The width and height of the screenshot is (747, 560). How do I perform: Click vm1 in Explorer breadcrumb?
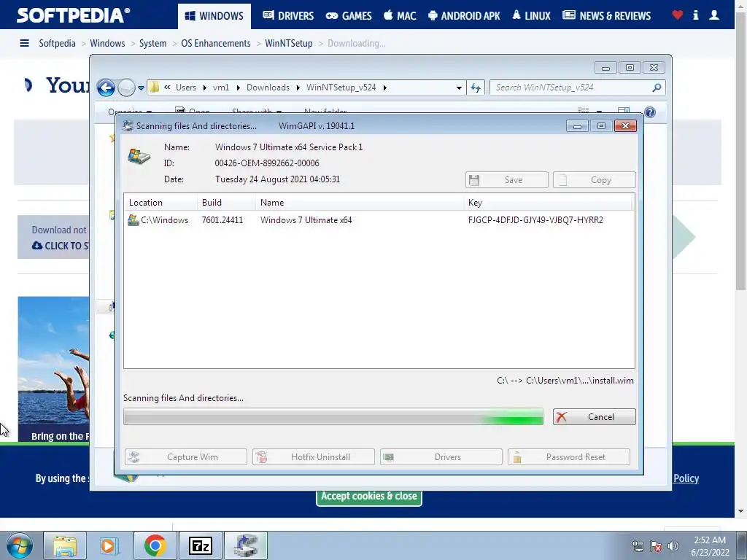pos(220,87)
